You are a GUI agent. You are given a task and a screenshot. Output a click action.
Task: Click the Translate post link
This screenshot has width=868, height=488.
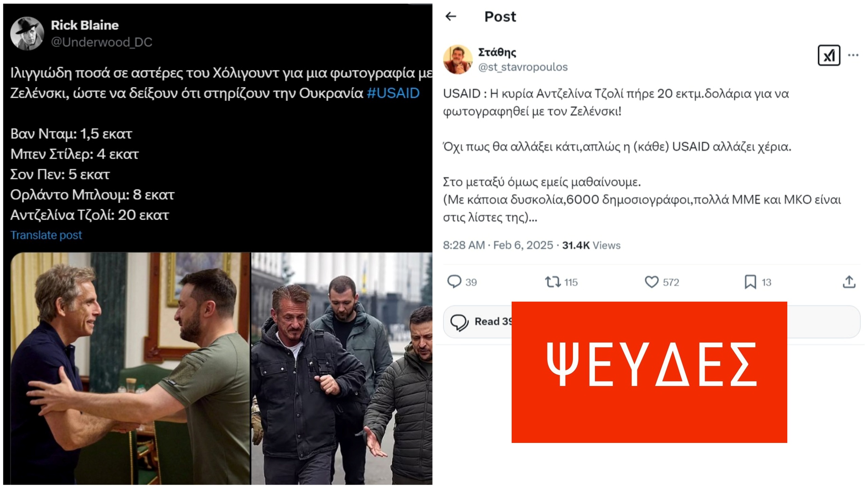[x=46, y=235]
